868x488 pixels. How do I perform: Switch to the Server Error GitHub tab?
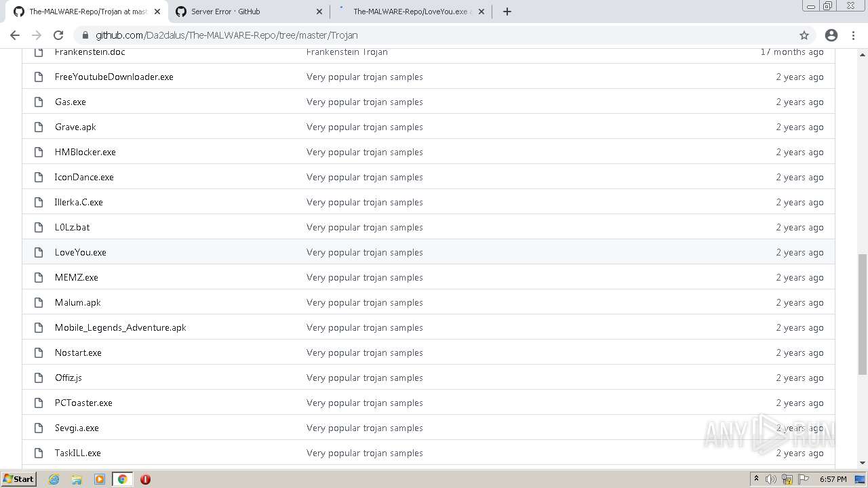pyautogui.click(x=248, y=12)
